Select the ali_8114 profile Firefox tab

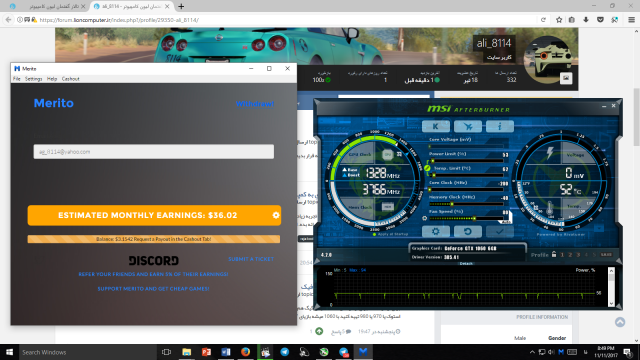pyautogui.click(x=131, y=6)
